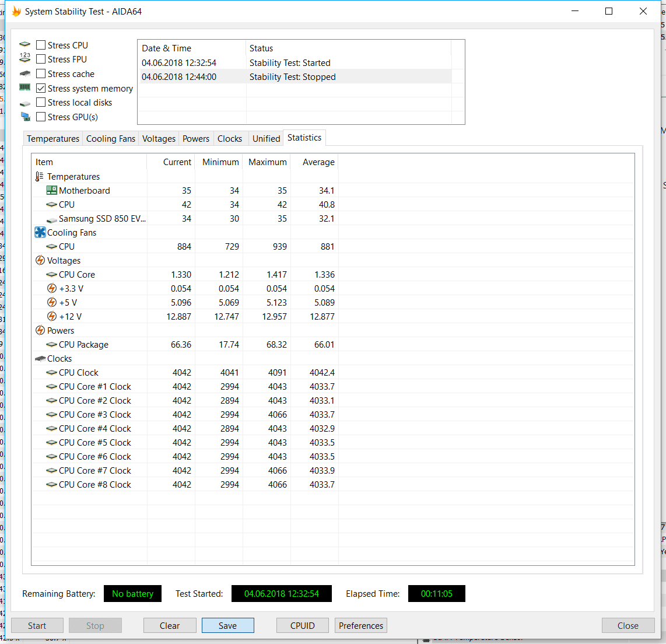Click the Item column header
666x644 pixels.
coord(89,162)
